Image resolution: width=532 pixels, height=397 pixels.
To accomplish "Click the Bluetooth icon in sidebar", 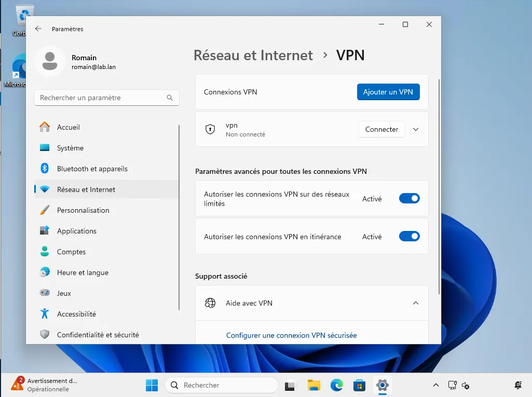I will click(x=45, y=169).
